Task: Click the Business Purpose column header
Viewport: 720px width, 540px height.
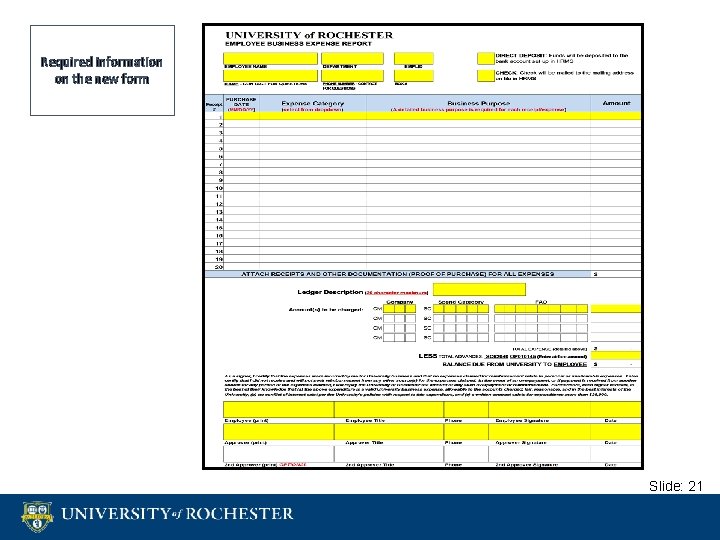Action: coord(478,105)
